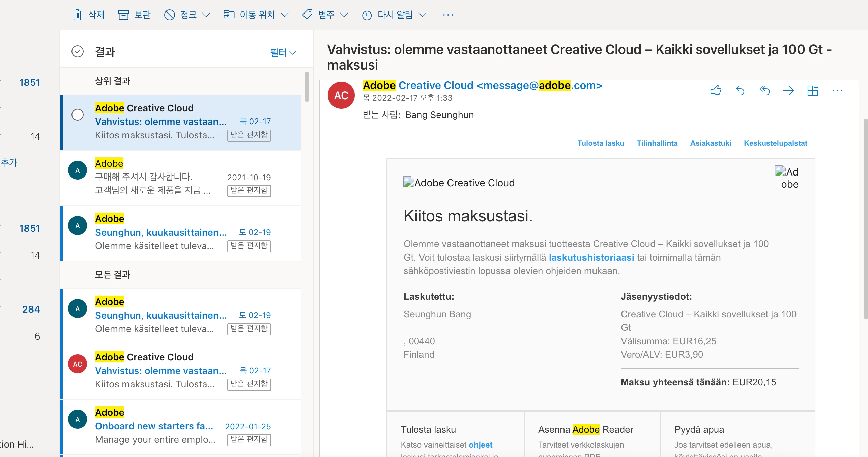Open Onboard new starters fa... email
868x457 pixels.
(180, 427)
